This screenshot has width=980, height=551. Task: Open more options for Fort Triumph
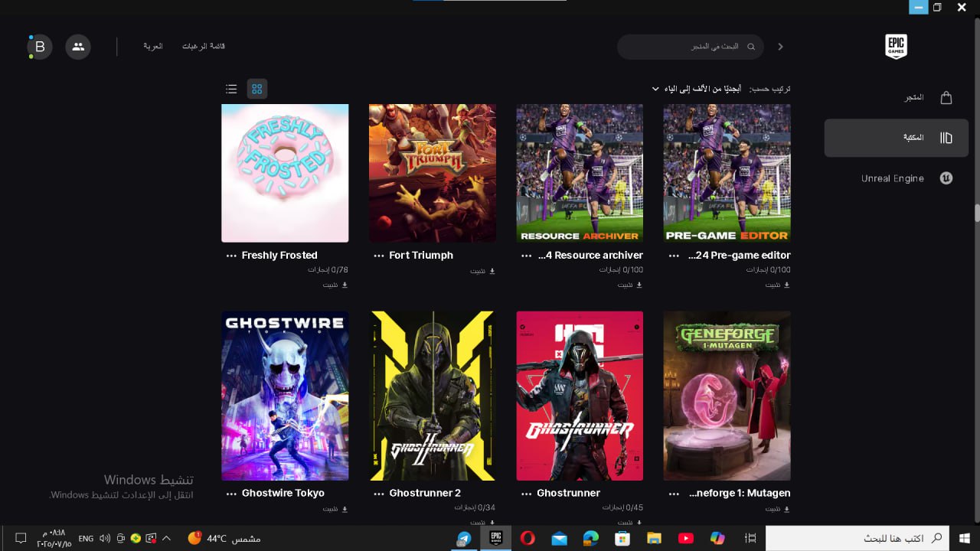(x=378, y=256)
